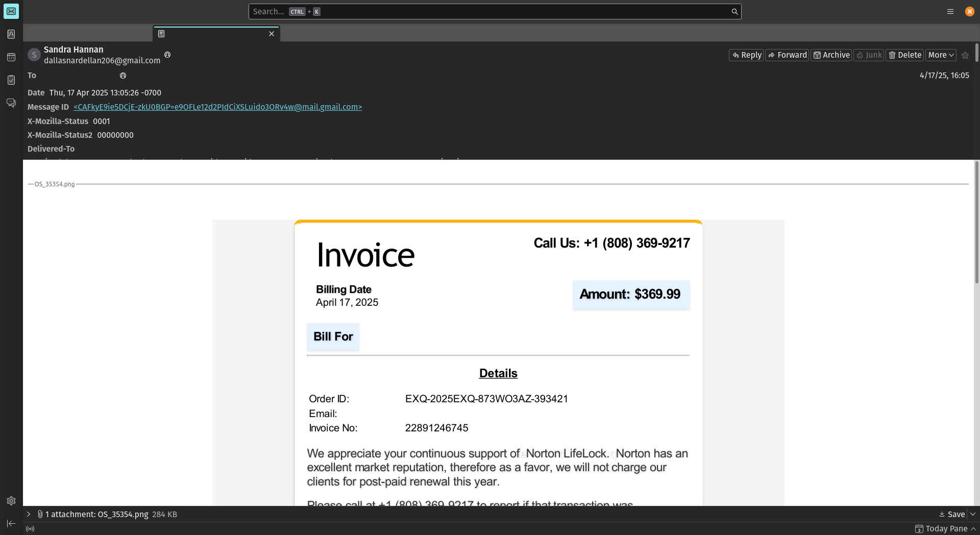
Task: Open the More actions dropdown
Action: pyautogui.click(x=941, y=55)
